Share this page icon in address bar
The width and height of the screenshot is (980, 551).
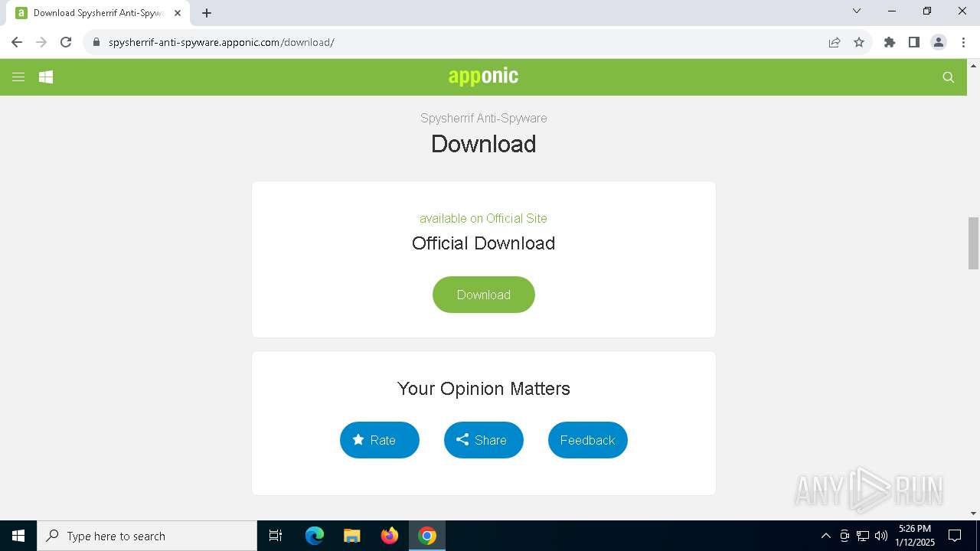click(835, 42)
